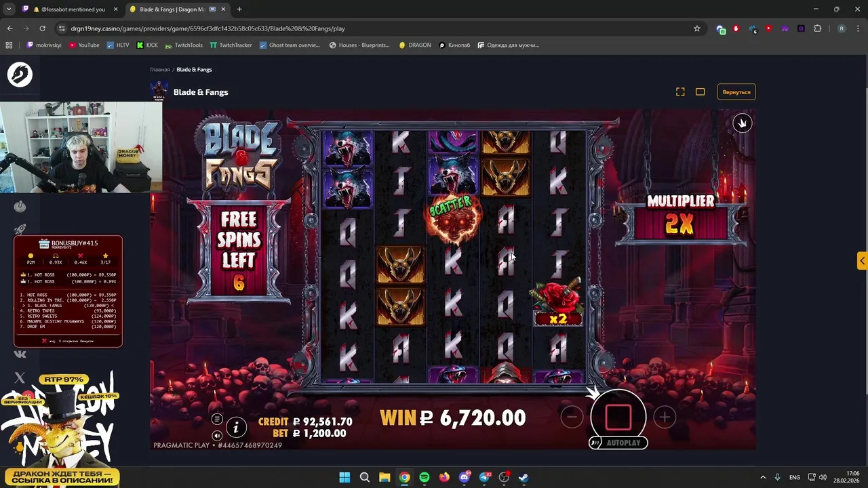Open File Explorer from the taskbar
Viewport: 868px width, 488px height.
pos(384,477)
